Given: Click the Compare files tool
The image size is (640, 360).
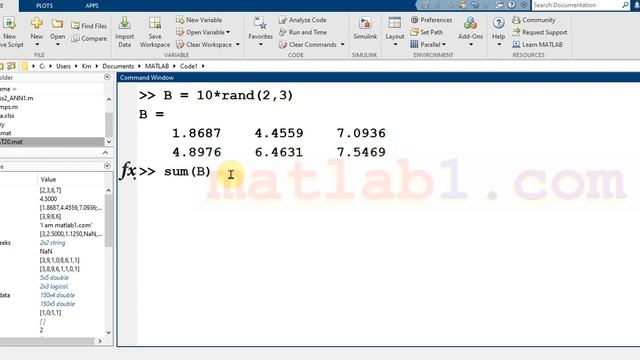Looking at the screenshot, I should tap(89, 38).
